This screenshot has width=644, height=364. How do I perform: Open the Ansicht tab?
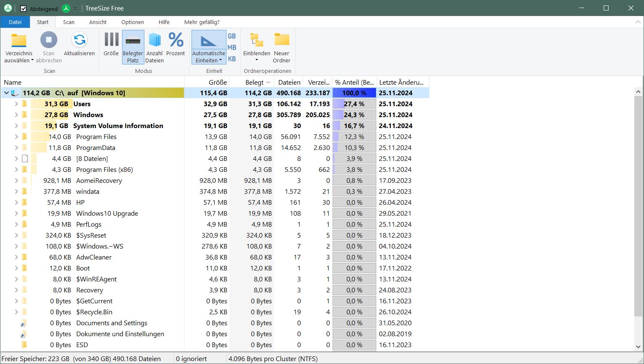98,22
